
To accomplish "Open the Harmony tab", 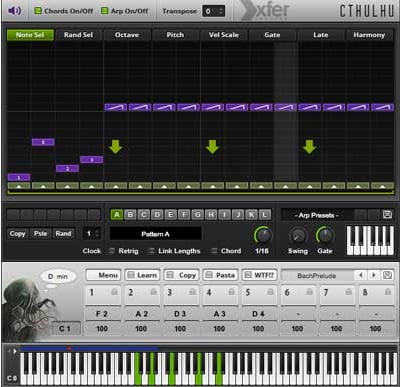I will point(369,35).
